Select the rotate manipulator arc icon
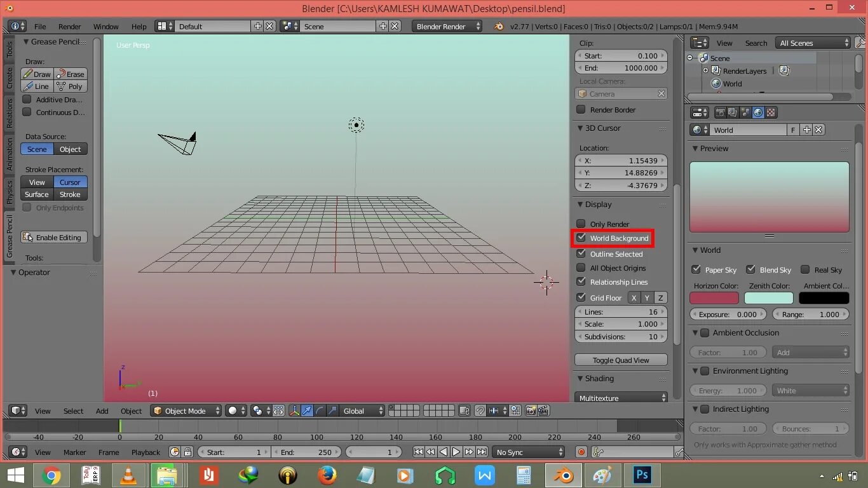Viewport: 868px width, 488px height. 320,410
